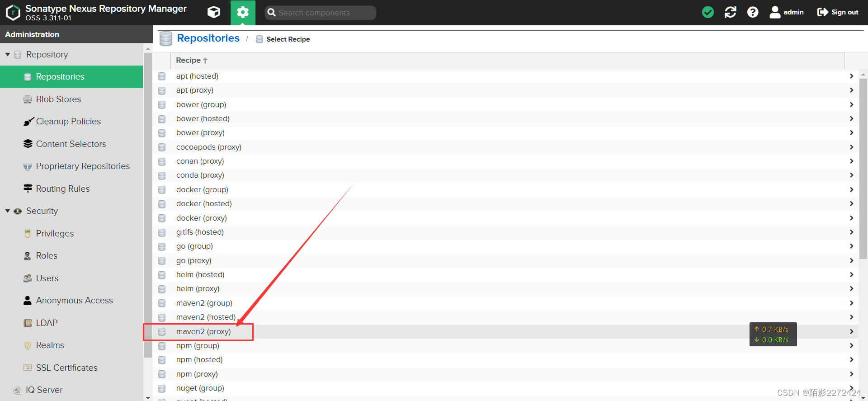Click the chevron arrow on go (group) row
This screenshot has width=868, height=401.
[x=851, y=246]
